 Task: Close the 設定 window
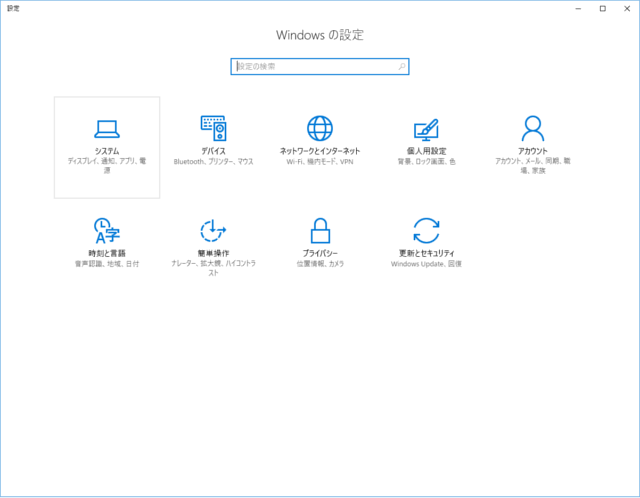pos(627,9)
